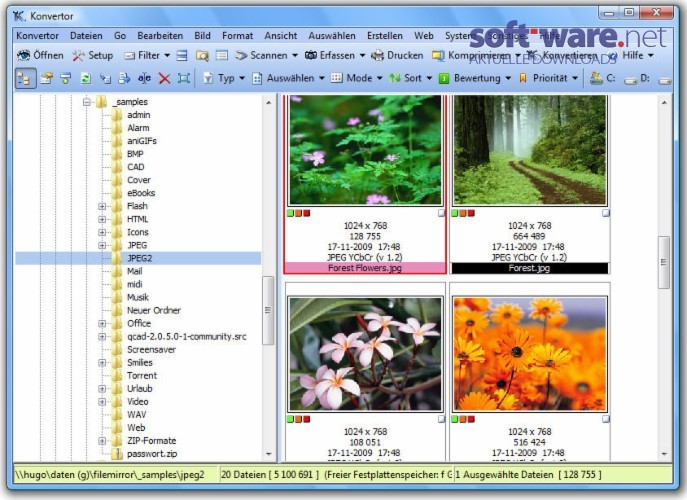The width and height of the screenshot is (687, 500).
Task: Open the Ansicht menu
Action: pyautogui.click(x=280, y=35)
